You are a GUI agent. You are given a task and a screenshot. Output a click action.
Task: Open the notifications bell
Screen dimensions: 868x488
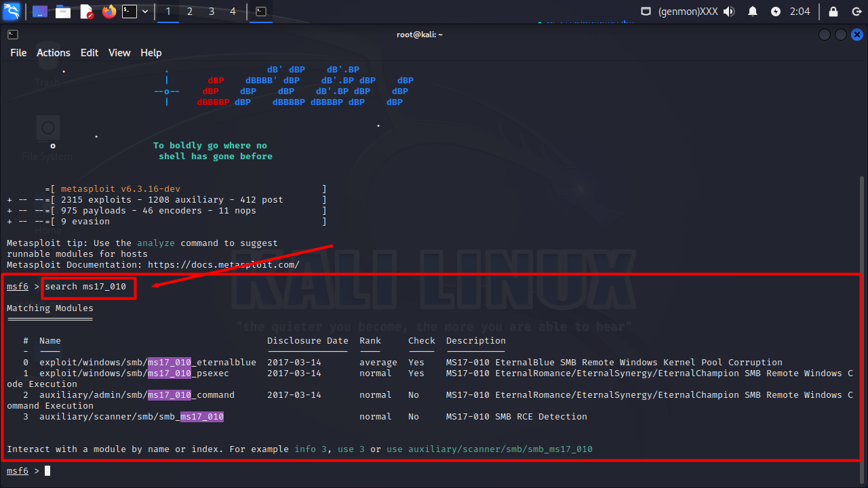point(753,12)
